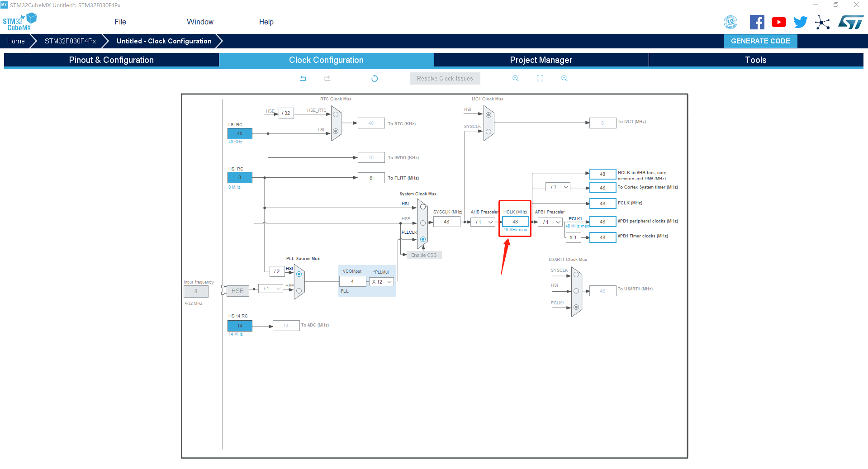Click Resolve Clock Issues button

coord(445,78)
